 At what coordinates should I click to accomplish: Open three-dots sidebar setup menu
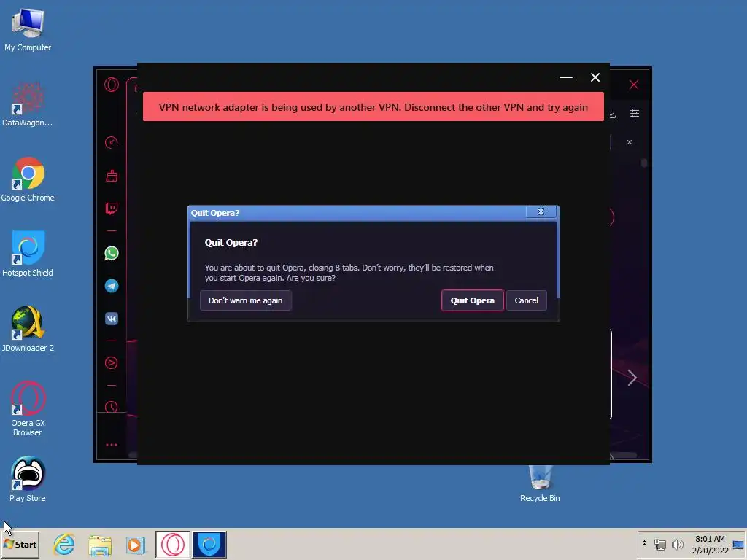pyautogui.click(x=112, y=445)
